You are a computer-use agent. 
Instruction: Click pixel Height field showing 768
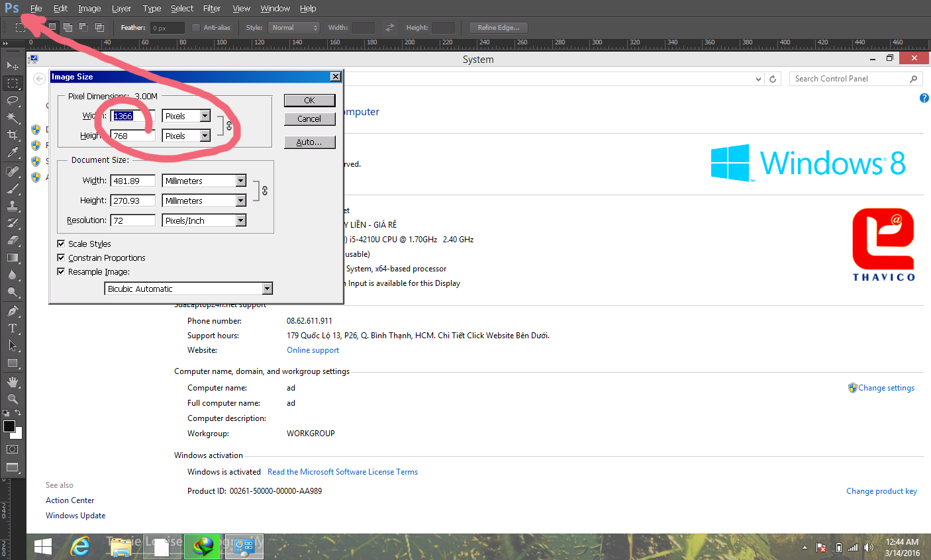pos(132,136)
